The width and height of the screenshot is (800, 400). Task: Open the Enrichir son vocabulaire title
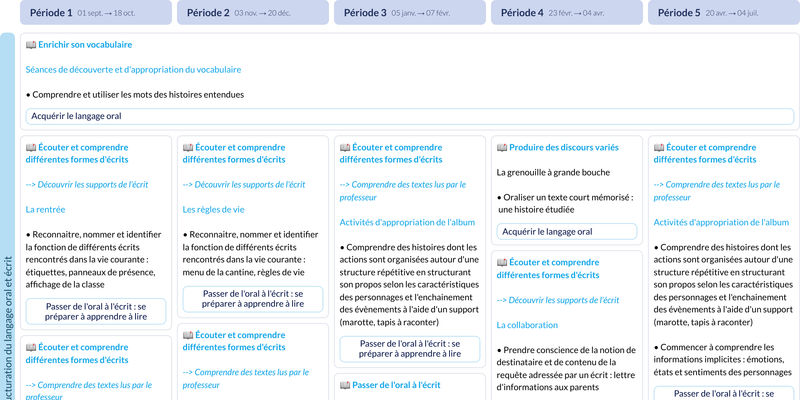(x=85, y=45)
